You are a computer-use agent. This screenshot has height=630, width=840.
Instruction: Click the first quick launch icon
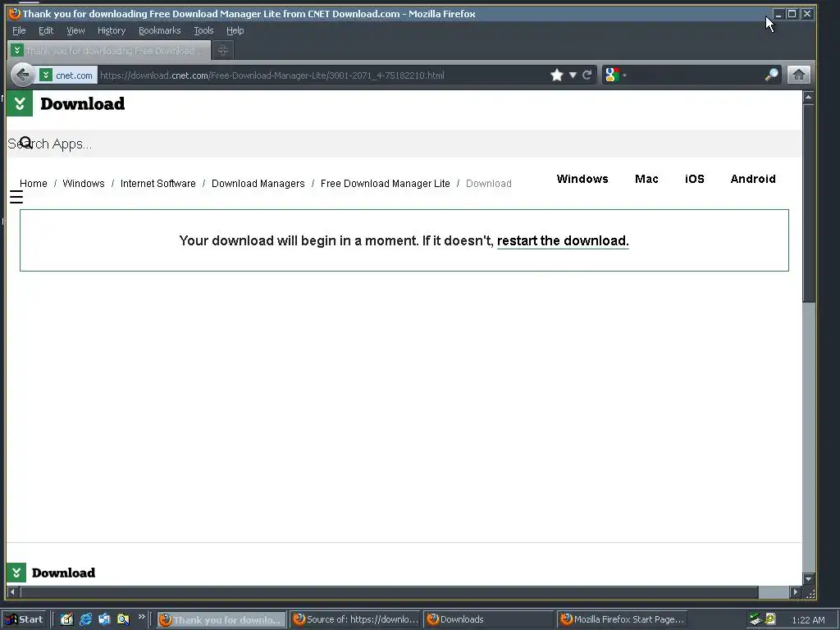pyautogui.click(x=66, y=619)
